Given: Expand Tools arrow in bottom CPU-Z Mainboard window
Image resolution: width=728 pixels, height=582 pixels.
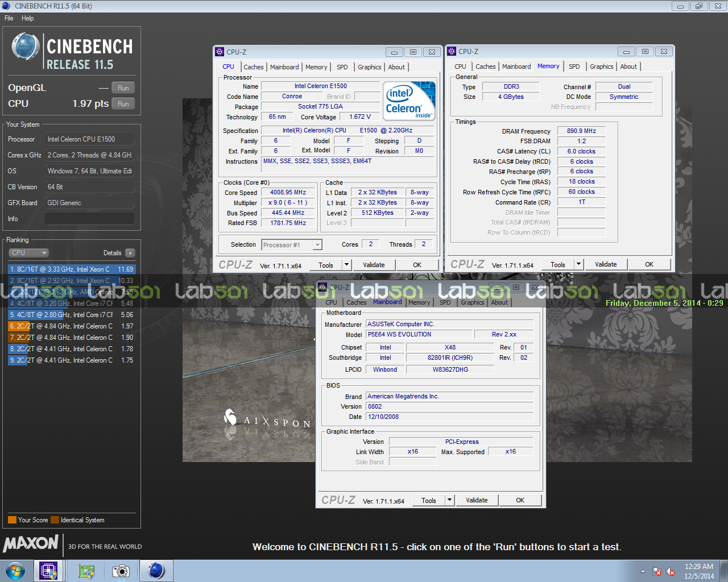Looking at the screenshot, I should [449, 500].
